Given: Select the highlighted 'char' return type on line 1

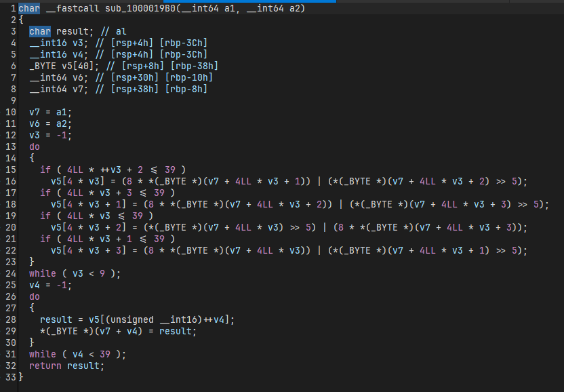Looking at the screenshot, I should (29, 8).
